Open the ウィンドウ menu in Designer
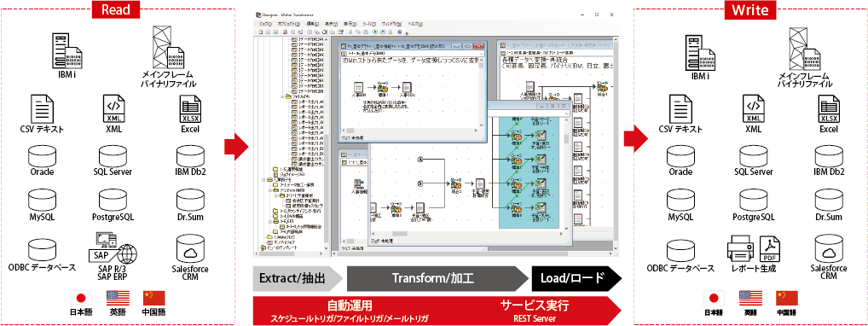 pos(392,25)
